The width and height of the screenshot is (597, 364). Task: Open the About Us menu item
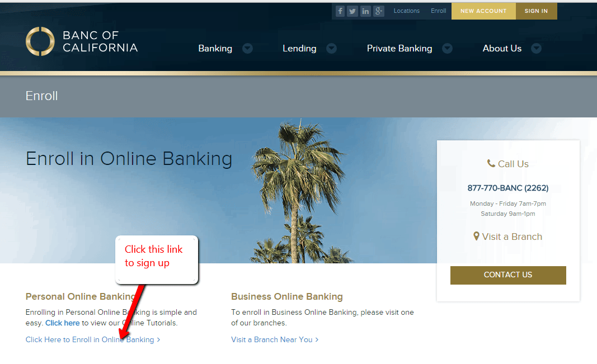502,49
